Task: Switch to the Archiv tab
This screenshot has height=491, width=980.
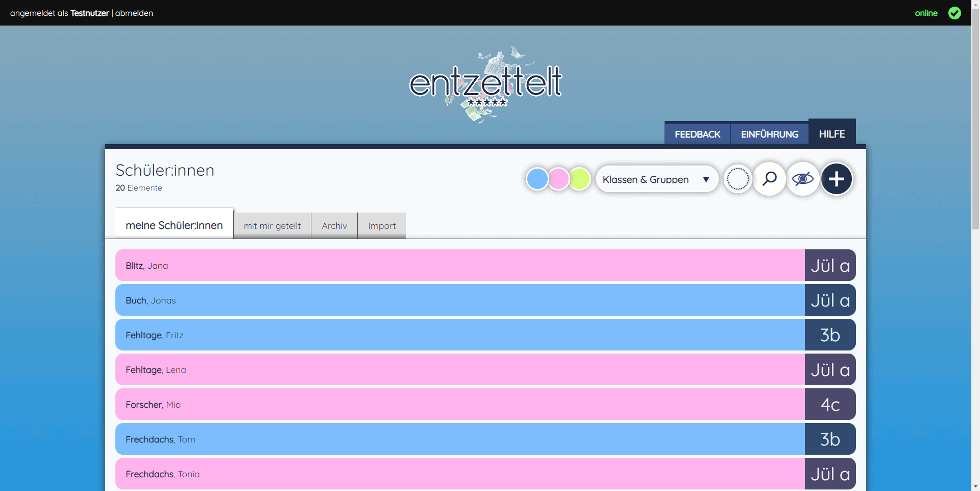Action: tap(334, 225)
